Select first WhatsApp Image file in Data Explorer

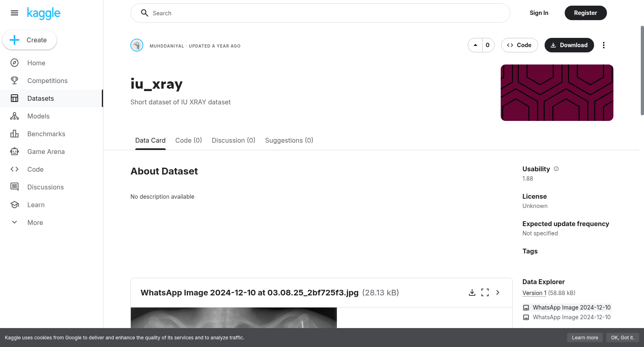[x=567, y=308]
